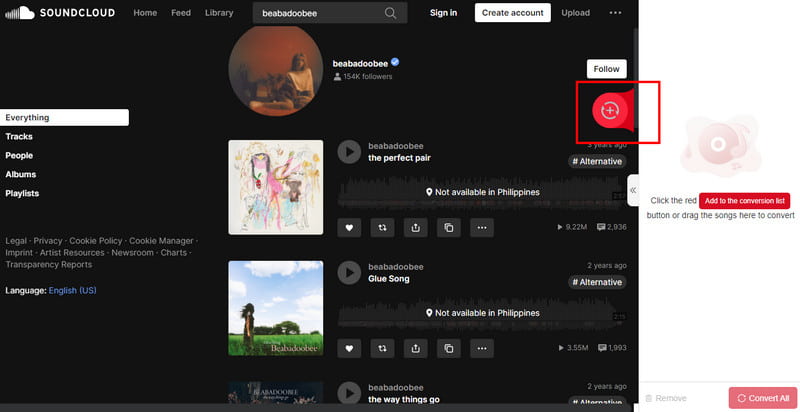Click the search magnifier icon
The image size is (800, 412).
coord(390,13)
